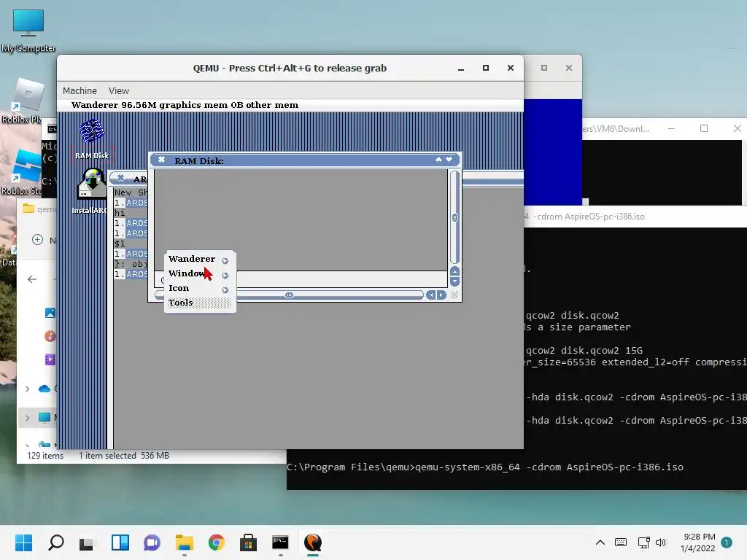The image size is (747, 560).
Task: Open the Window submenu
Action: coord(186,273)
